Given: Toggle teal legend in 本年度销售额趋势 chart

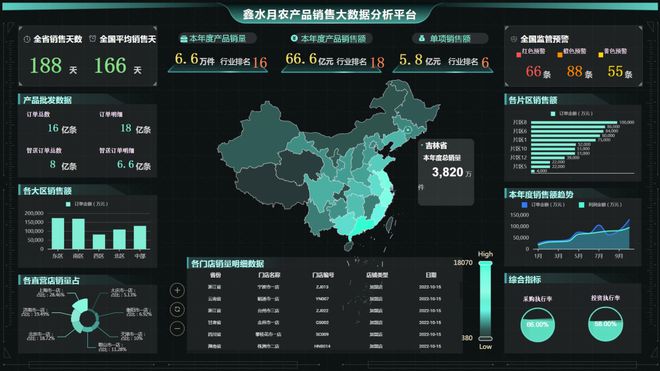Looking at the screenshot, I should [600, 205].
